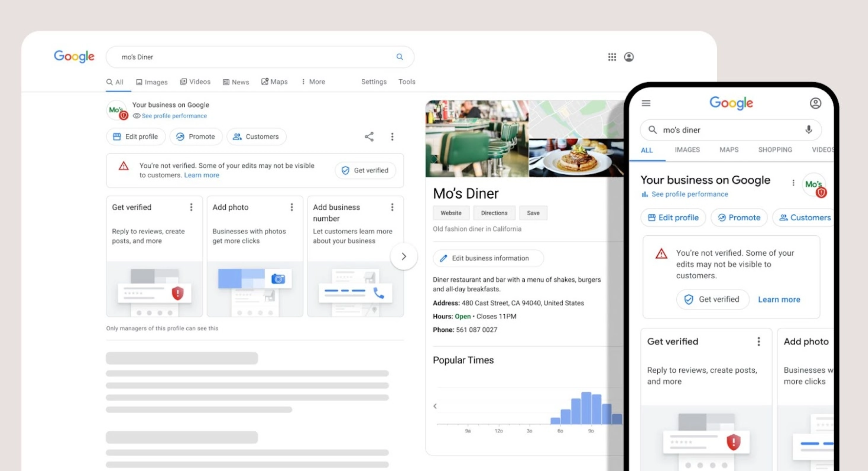Open mobile Your business three-dot menu
The height and width of the screenshot is (471, 868).
[793, 183]
